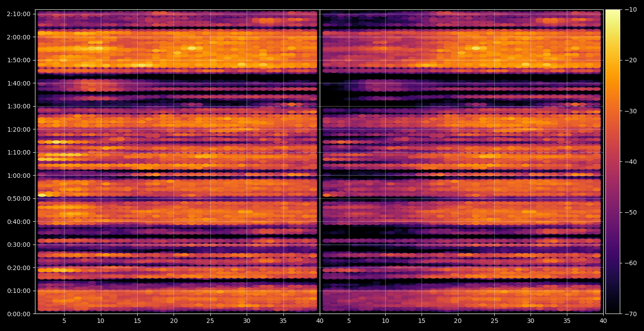
Task: Select the 0:30:00 time tick label
Action: click(18, 245)
